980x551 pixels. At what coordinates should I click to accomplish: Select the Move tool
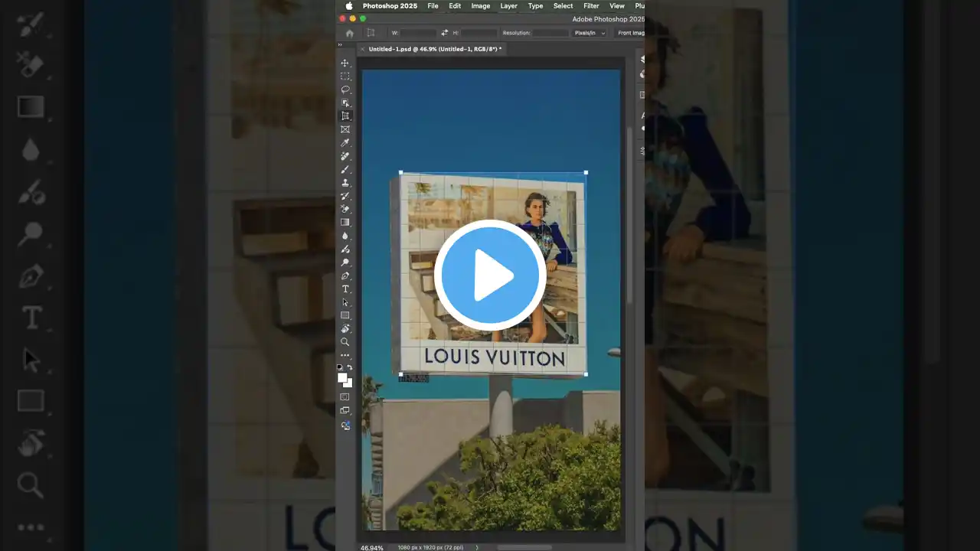345,64
